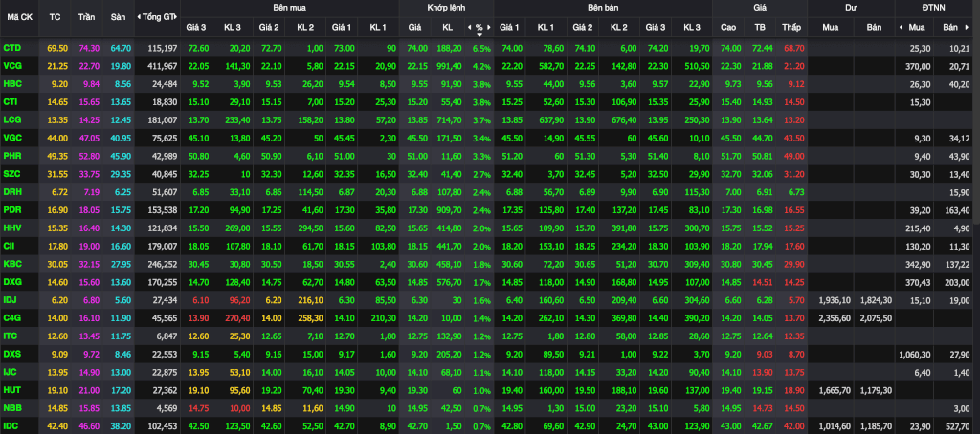Open stock symbol VGC
980x434 pixels.
[11, 138]
